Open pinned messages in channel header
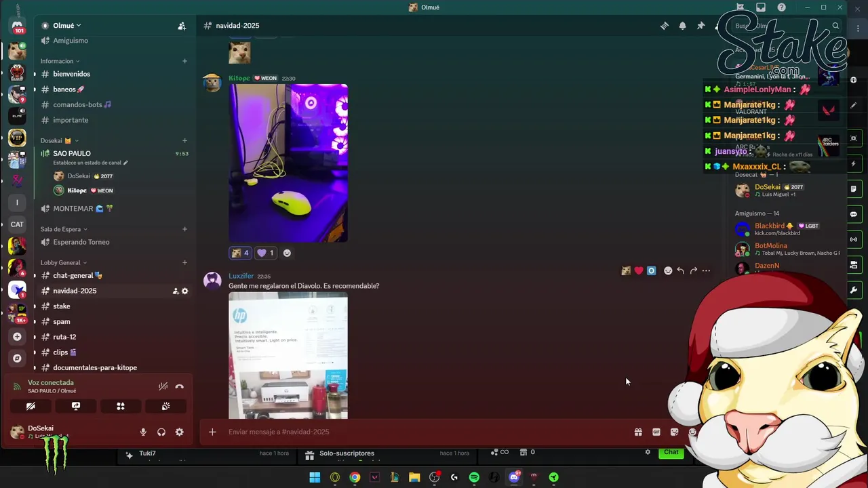This screenshot has height=488, width=868. pyautogui.click(x=701, y=26)
